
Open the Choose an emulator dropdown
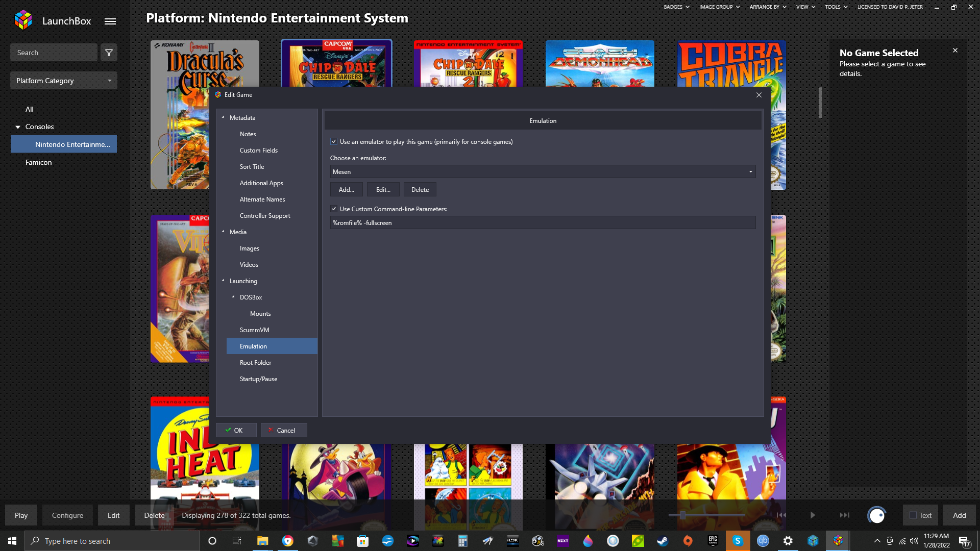(x=543, y=172)
